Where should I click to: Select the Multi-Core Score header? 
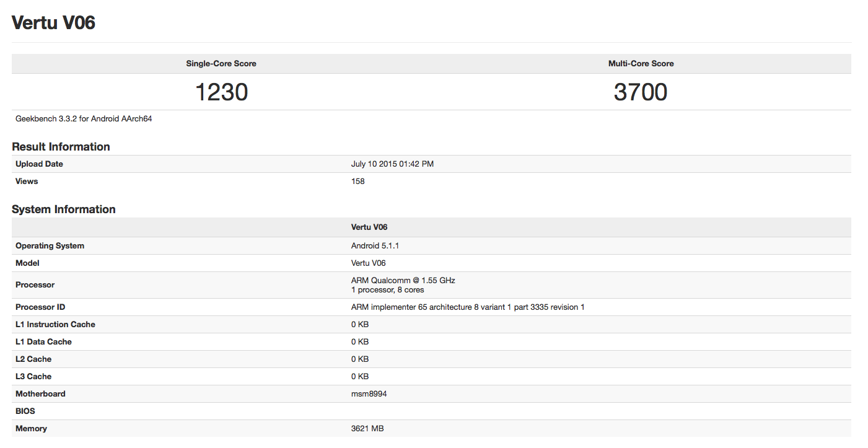pos(641,64)
